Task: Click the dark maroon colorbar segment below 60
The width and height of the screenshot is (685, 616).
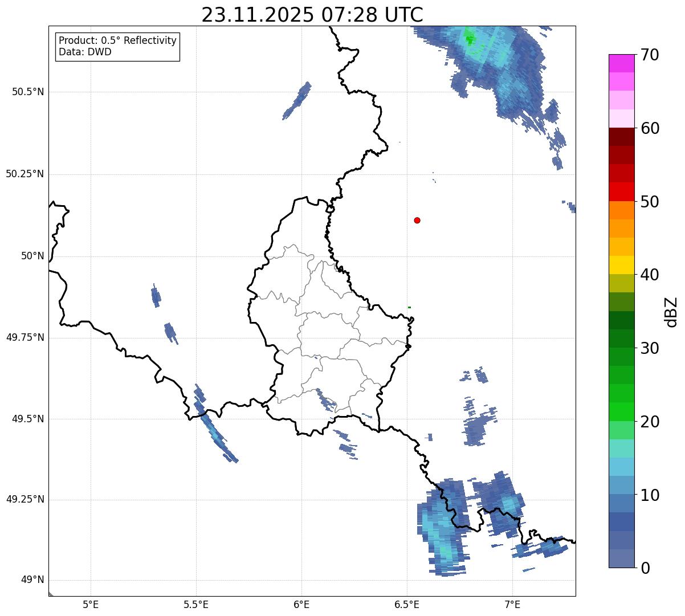Action: click(x=622, y=137)
